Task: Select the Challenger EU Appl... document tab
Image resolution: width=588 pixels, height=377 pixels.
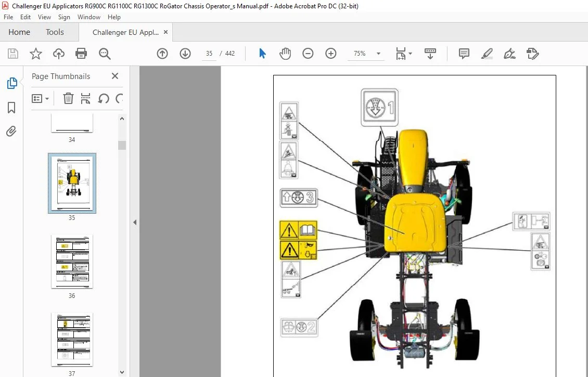Action: click(125, 32)
